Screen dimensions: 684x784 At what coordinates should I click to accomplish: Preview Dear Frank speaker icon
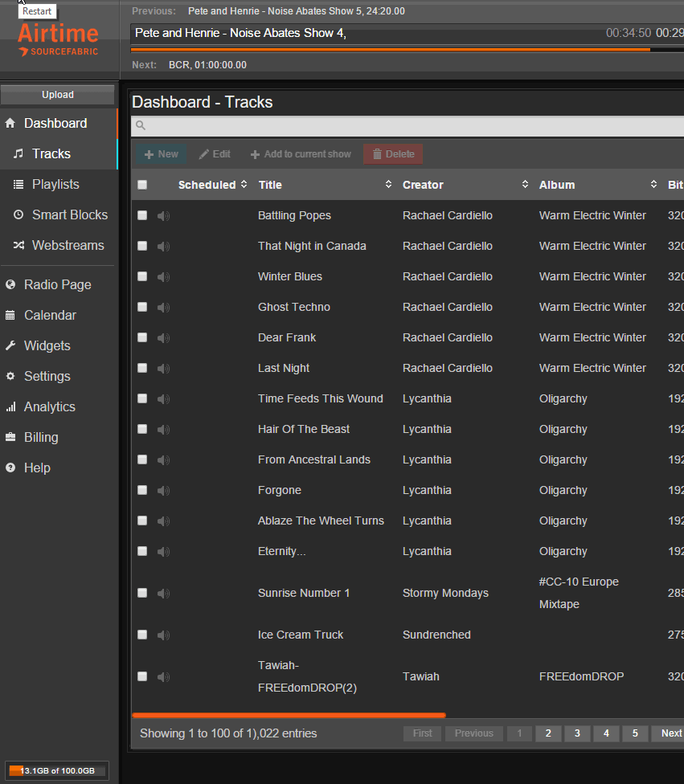163,338
